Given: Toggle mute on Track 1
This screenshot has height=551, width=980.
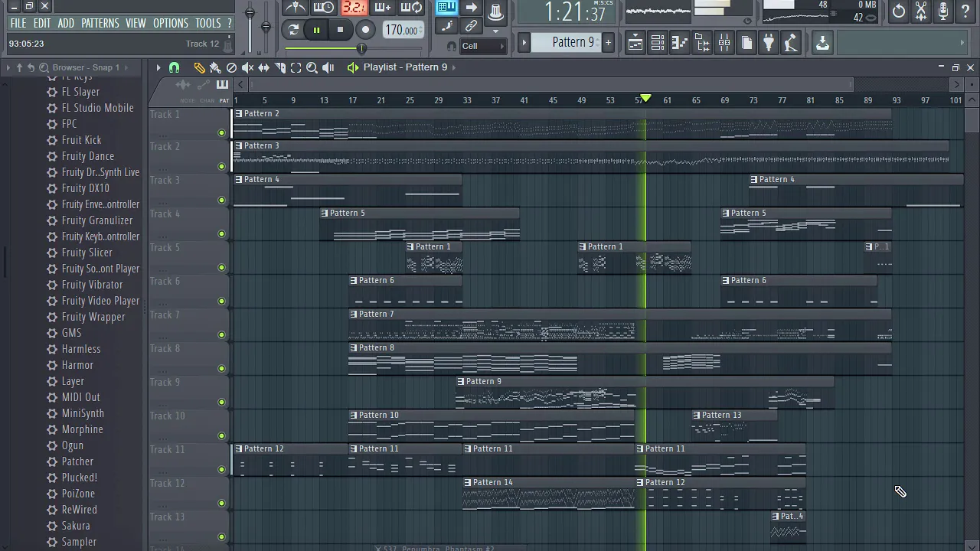Looking at the screenshot, I should [222, 132].
